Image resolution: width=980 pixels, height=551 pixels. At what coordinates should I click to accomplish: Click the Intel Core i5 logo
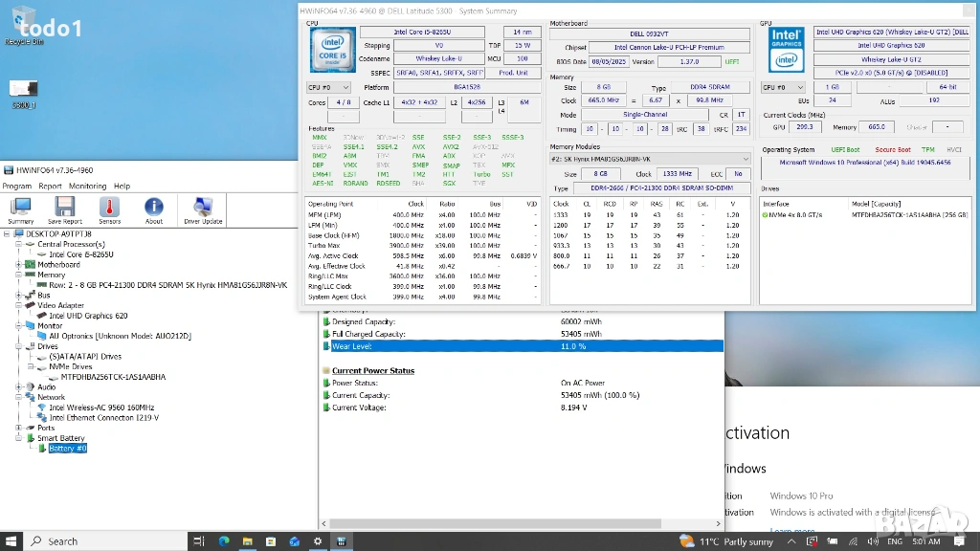click(331, 49)
